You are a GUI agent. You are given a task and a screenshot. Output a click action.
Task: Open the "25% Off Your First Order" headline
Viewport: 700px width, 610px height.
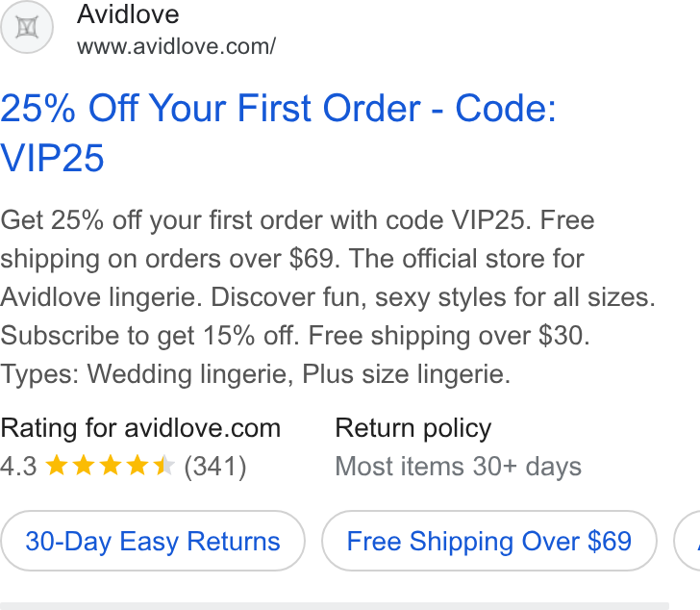click(211, 108)
